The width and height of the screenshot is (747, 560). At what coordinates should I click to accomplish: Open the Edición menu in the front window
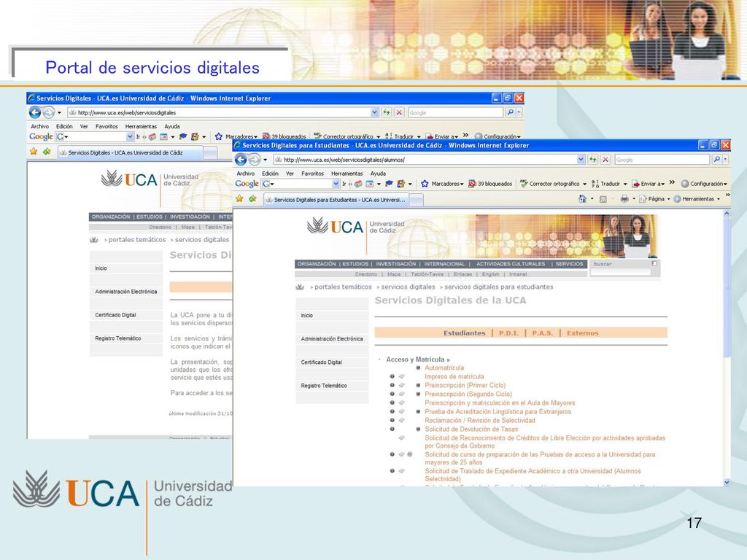(x=270, y=174)
